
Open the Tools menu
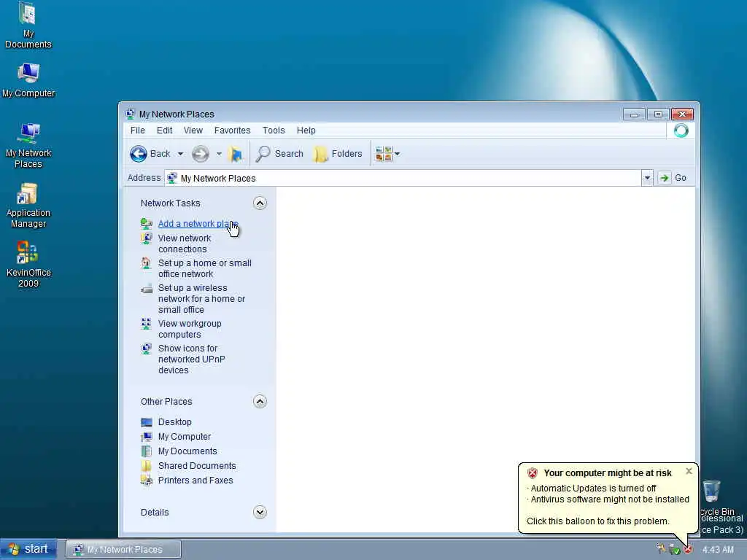[x=274, y=131]
